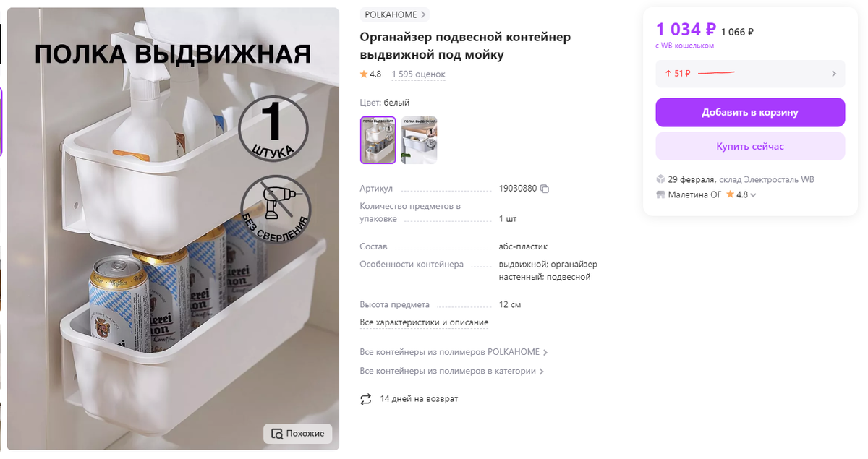Show all characteristics and description
The height and width of the screenshot is (459, 868).
coord(424,322)
